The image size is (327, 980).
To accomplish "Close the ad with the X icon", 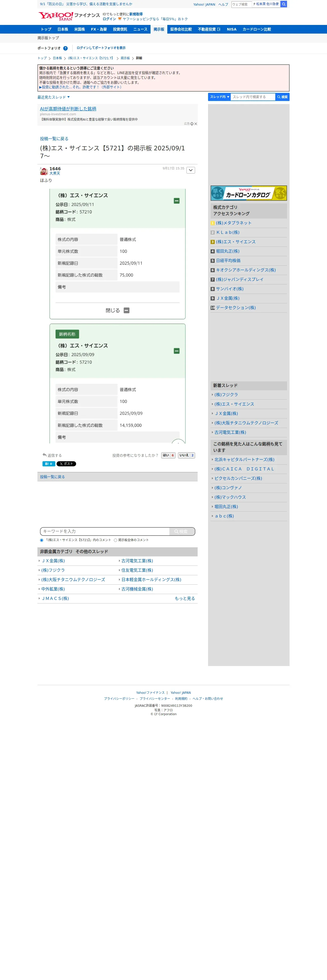I will click(196, 124).
